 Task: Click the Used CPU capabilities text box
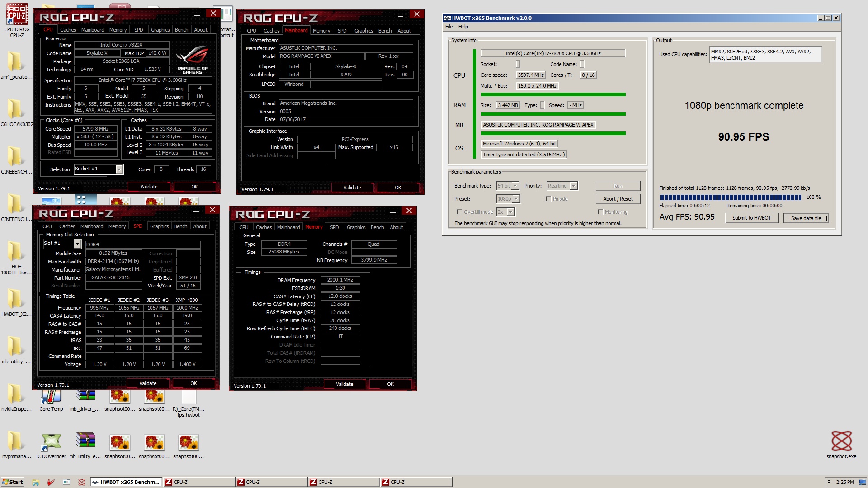pyautogui.click(x=765, y=55)
